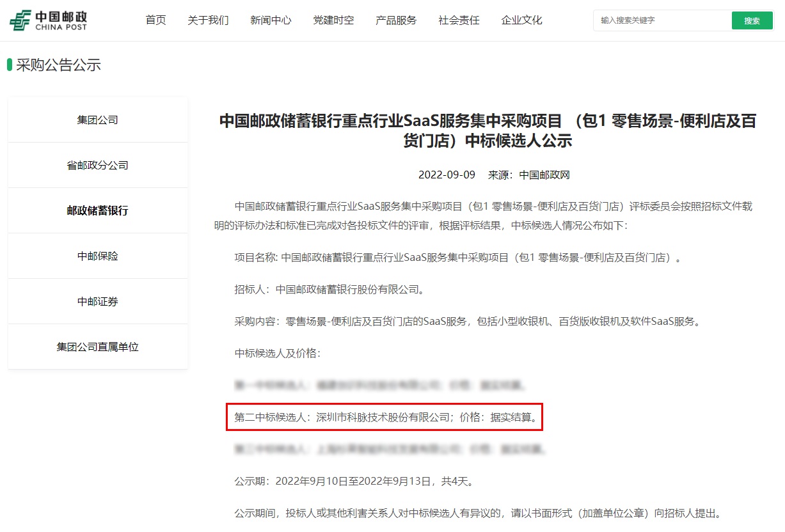Open the 产品服务 menu
785x532 pixels.
pos(396,20)
